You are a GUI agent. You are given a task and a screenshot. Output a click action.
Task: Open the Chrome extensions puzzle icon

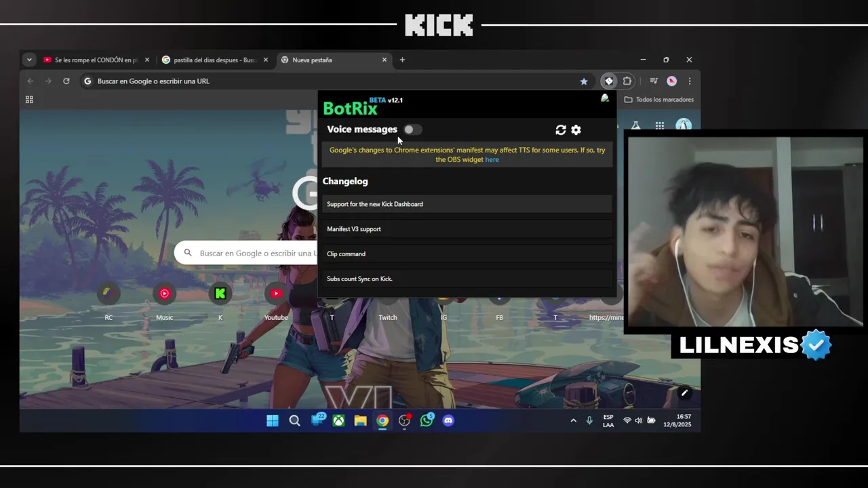pos(627,81)
